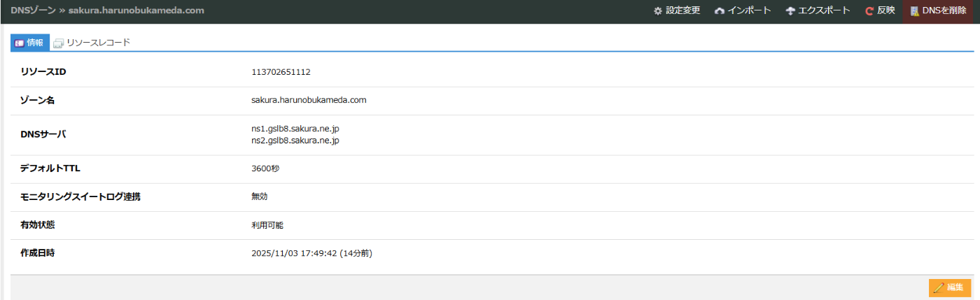
Task: Click the delete icon beside DNSを削除
Action: (914, 11)
